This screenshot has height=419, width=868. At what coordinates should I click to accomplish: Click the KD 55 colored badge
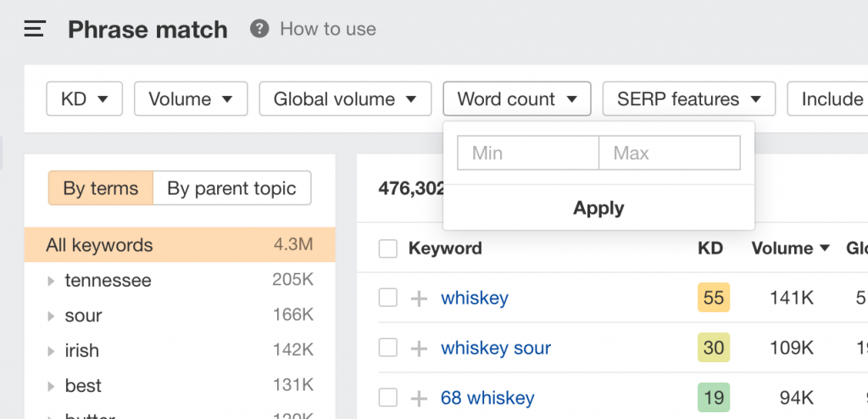[714, 298]
